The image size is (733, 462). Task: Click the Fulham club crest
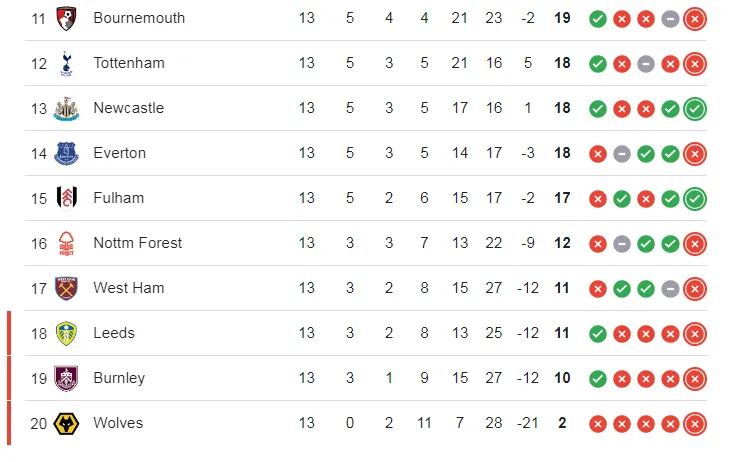[67, 198]
